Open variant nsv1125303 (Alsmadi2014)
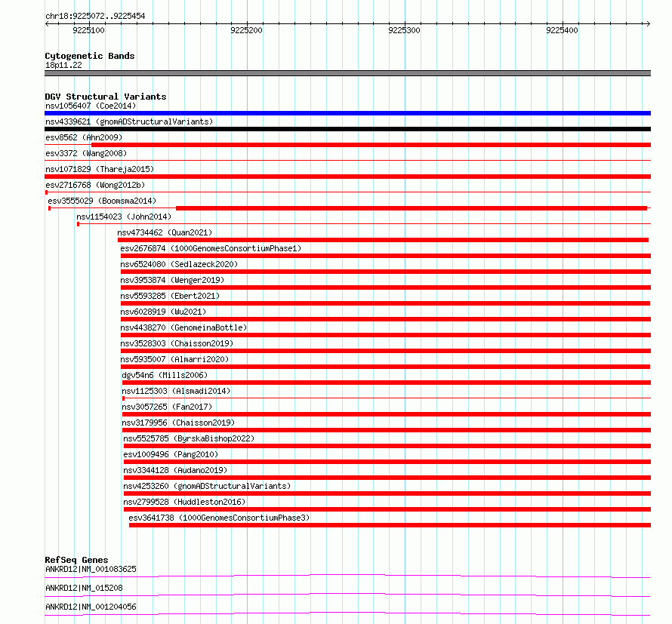The image size is (672, 624). pos(176,391)
